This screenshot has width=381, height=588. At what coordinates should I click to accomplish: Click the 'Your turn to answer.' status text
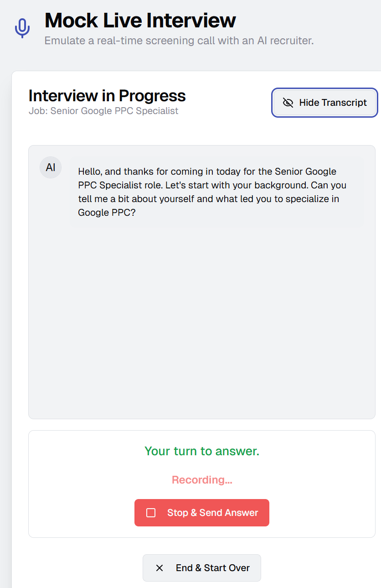click(202, 451)
